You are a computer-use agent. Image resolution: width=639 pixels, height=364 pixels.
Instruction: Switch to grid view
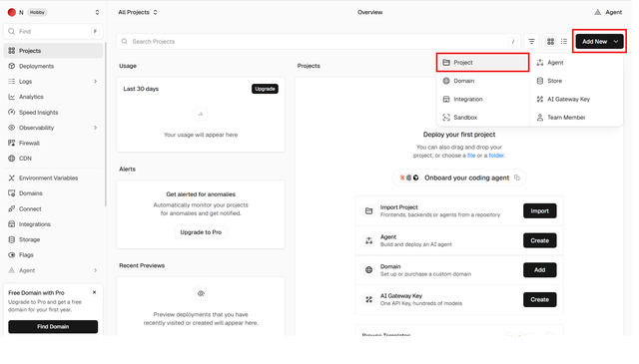tap(550, 42)
